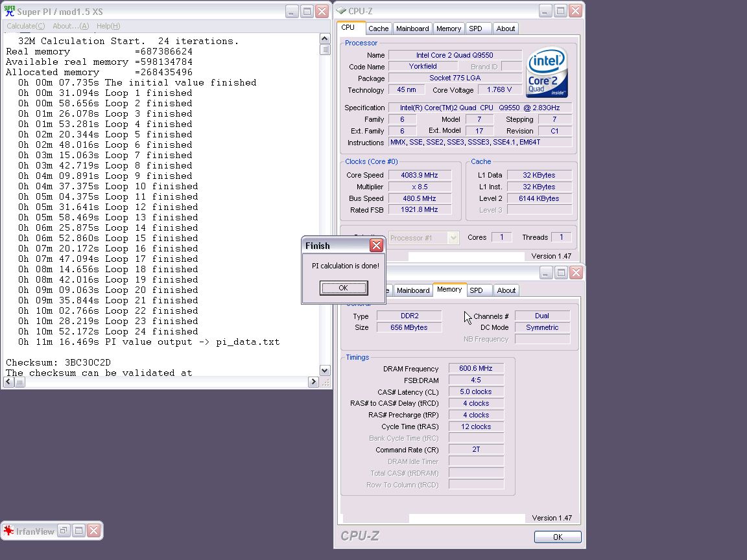Switch to Cache tab in upper CPU-Z

click(x=378, y=29)
